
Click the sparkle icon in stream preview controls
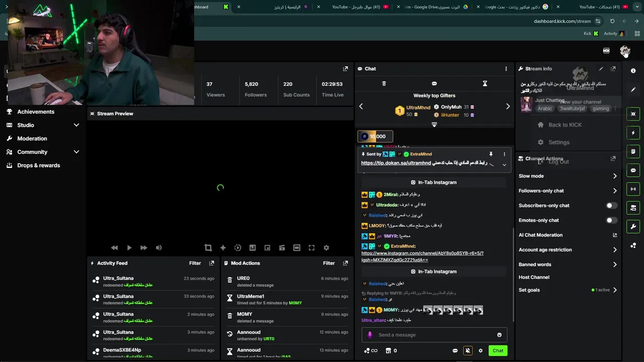click(x=223, y=248)
